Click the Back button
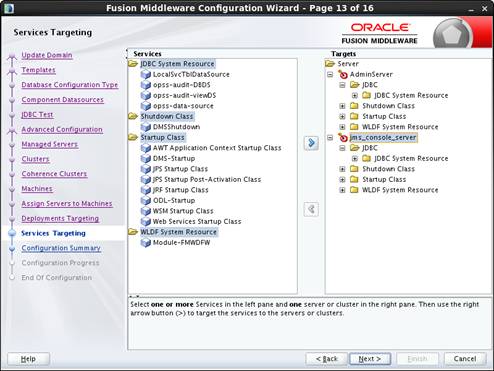 click(326, 359)
